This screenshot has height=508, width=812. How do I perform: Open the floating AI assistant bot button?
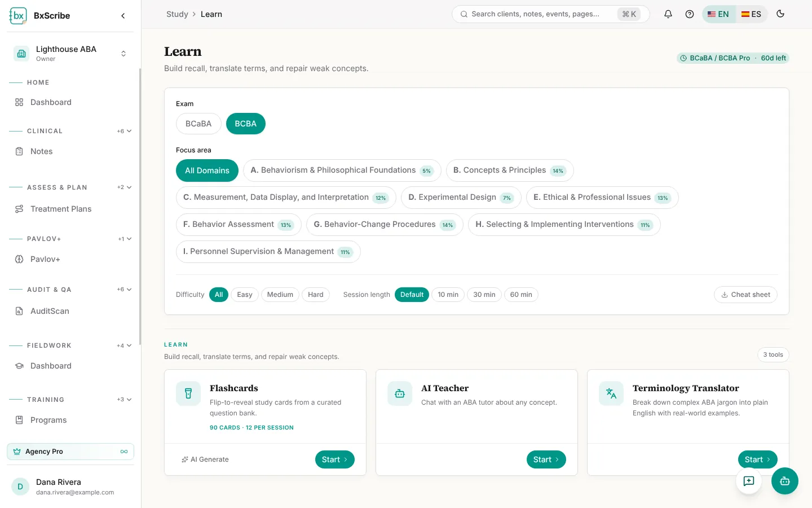pos(785,481)
